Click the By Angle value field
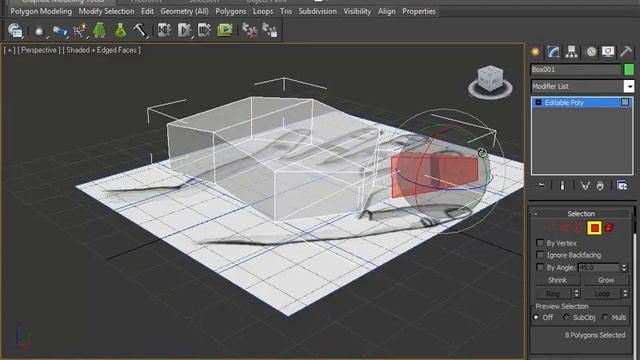The height and width of the screenshot is (360, 640). 599,268
